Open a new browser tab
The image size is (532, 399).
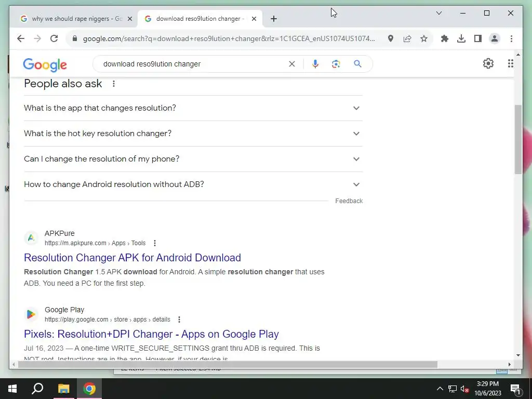[x=274, y=19]
